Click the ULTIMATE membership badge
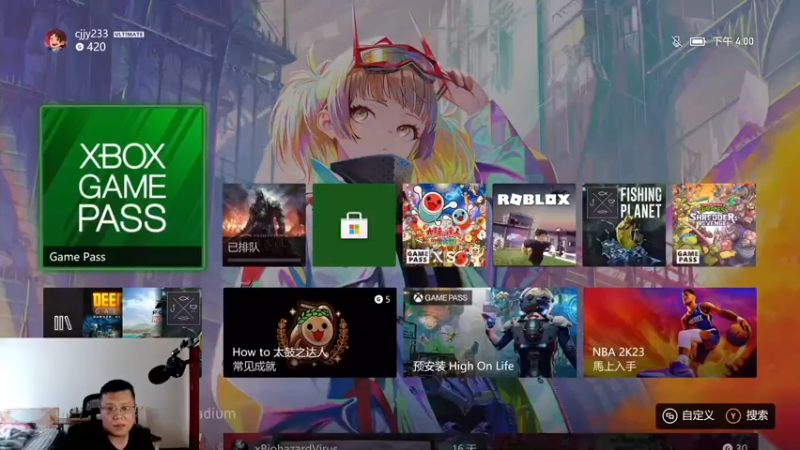Screen dimensions: 800x450 (129, 34)
